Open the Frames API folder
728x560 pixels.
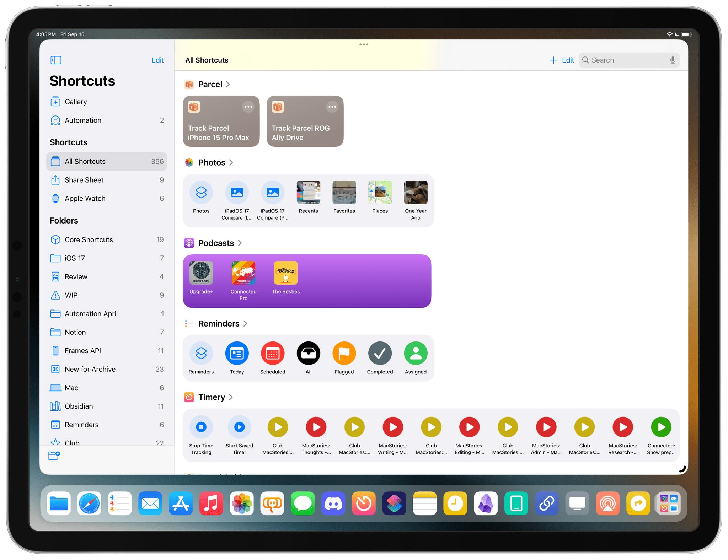(107, 350)
